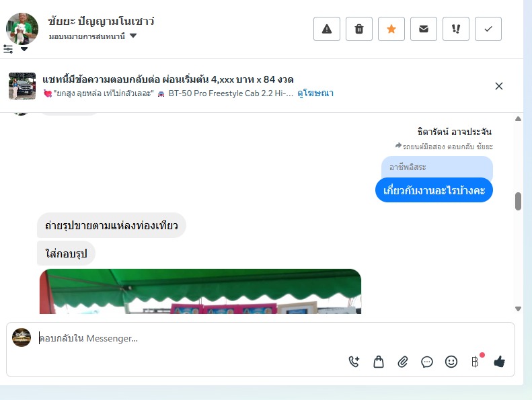Viewport: 532px width, 400px height.
Task: Open filter sliders icon under avatar
Action: click(8, 49)
